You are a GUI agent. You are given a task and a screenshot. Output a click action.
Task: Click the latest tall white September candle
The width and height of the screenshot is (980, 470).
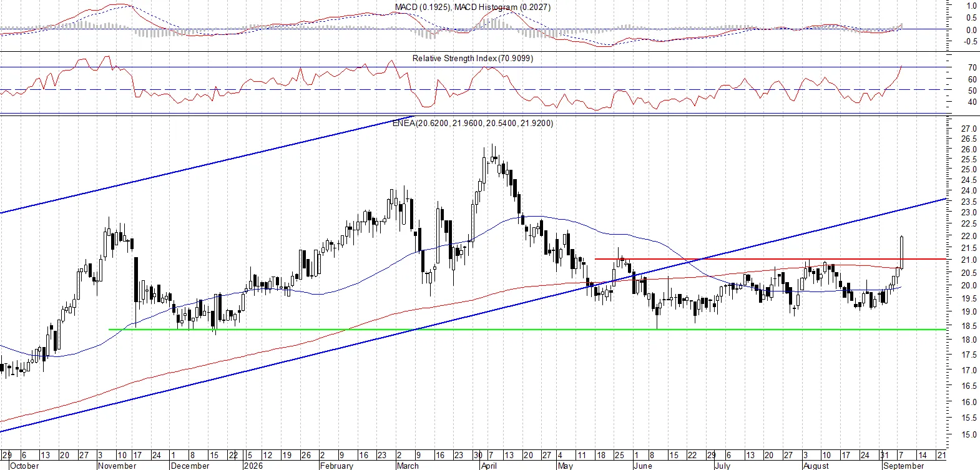coord(903,252)
